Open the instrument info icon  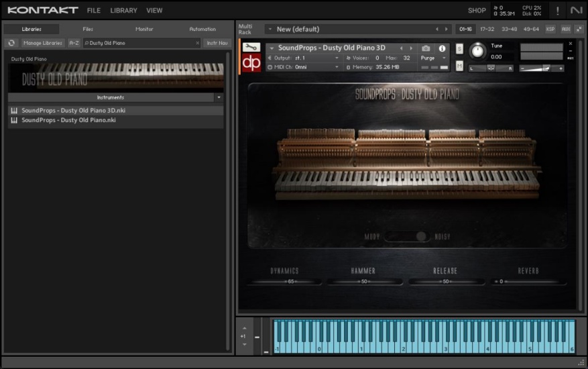pyautogui.click(x=442, y=48)
